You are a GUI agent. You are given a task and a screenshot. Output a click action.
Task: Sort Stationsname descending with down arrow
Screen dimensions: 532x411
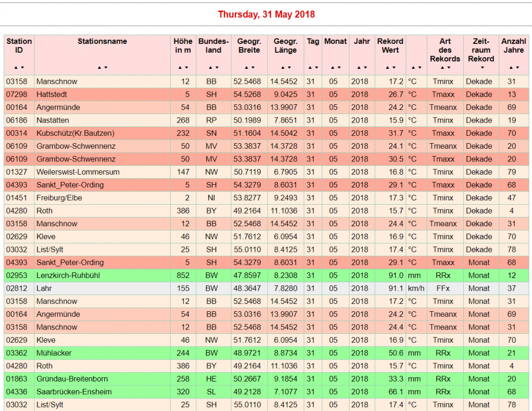pos(105,68)
